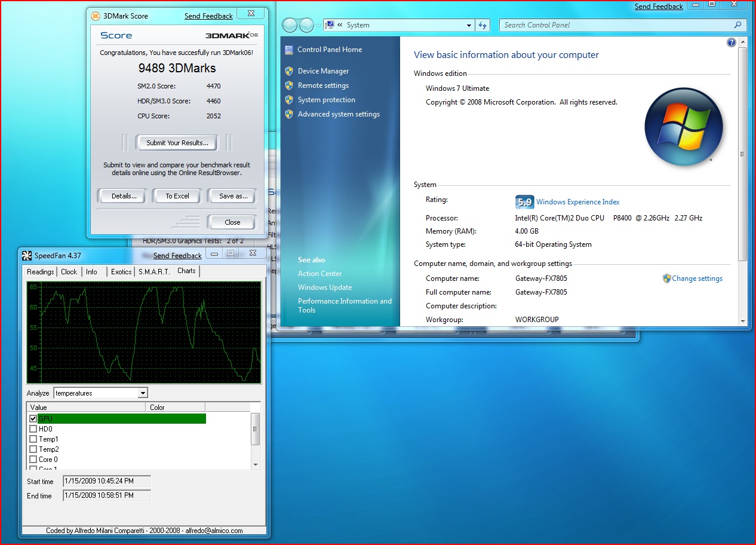Viewport: 756px width, 545px height.
Task: Click the Submit Your Results button
Action: (x=177, y=143)
